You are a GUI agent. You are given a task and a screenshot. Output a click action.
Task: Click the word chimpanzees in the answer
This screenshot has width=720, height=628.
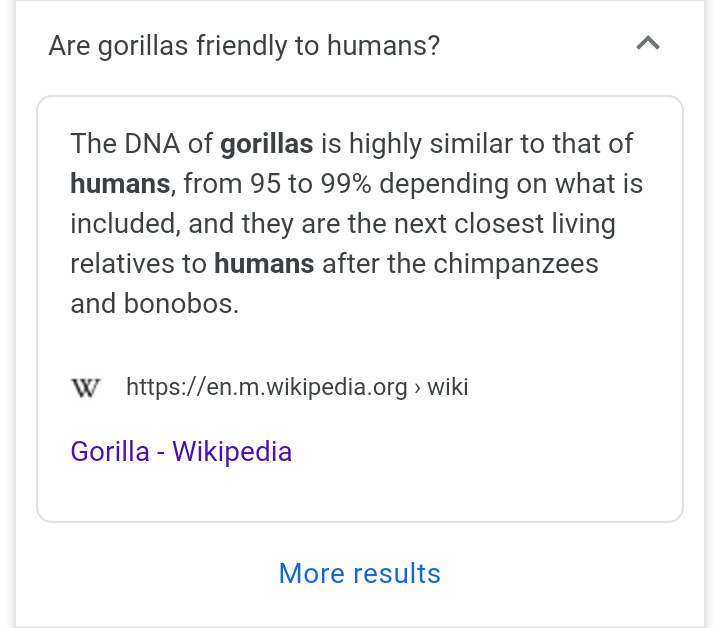[x=516, y=264]
